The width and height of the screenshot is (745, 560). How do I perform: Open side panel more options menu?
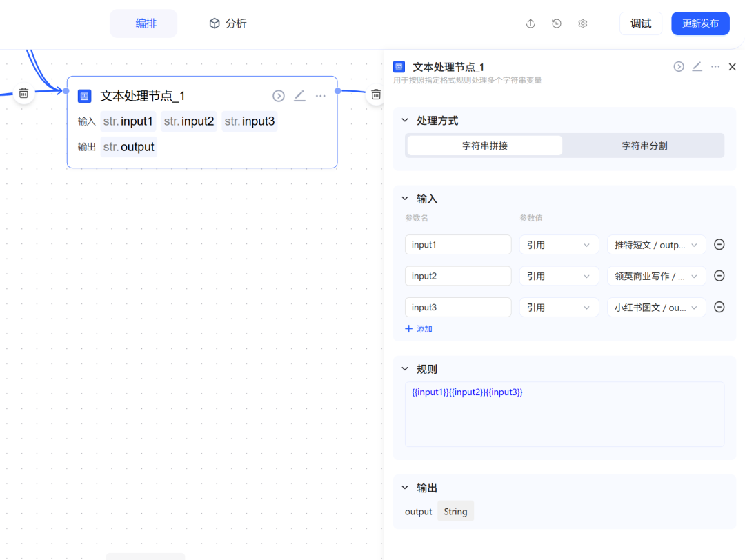click(x=715, y=67)
